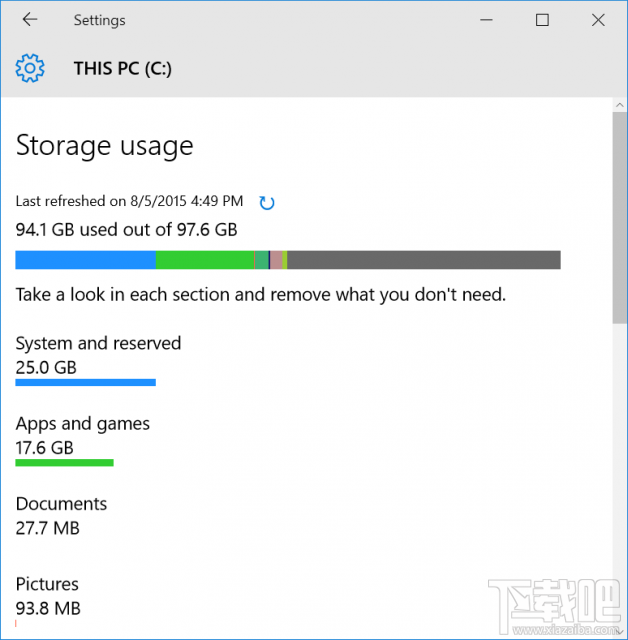Screen dimensions: 628x640
Task: Click the Settings gear icon
Action: tap(31, 68)
